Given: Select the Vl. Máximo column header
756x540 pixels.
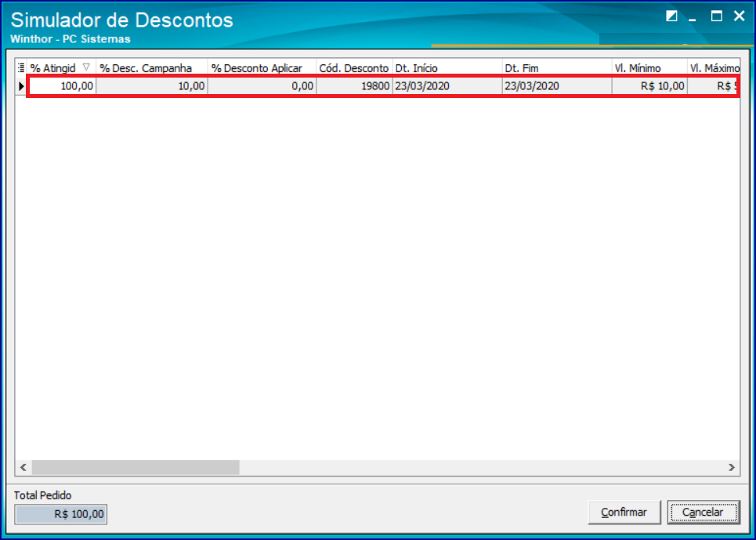Looking at the screenshot, I should (x=714, y=68).
